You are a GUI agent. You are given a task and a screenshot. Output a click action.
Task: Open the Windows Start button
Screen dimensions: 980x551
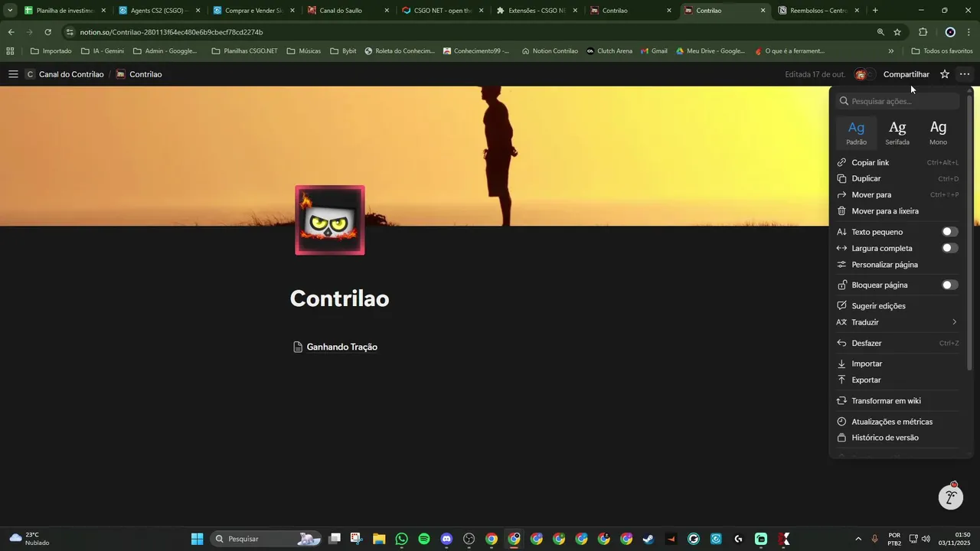click(197, 539)
